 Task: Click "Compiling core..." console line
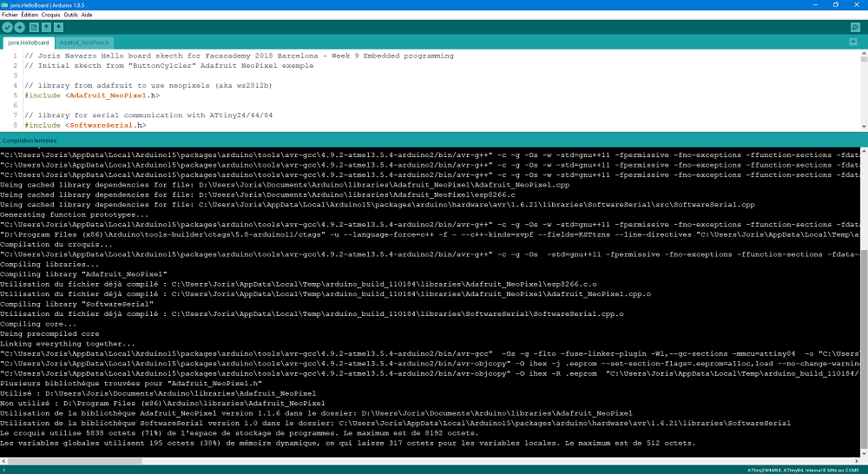click(38, 324)
